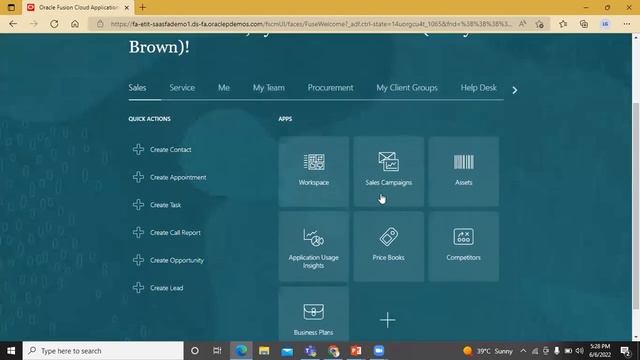640x360 pixels.
Task: Open File Explorer on the taskbar
Action: tap(264, 351)
